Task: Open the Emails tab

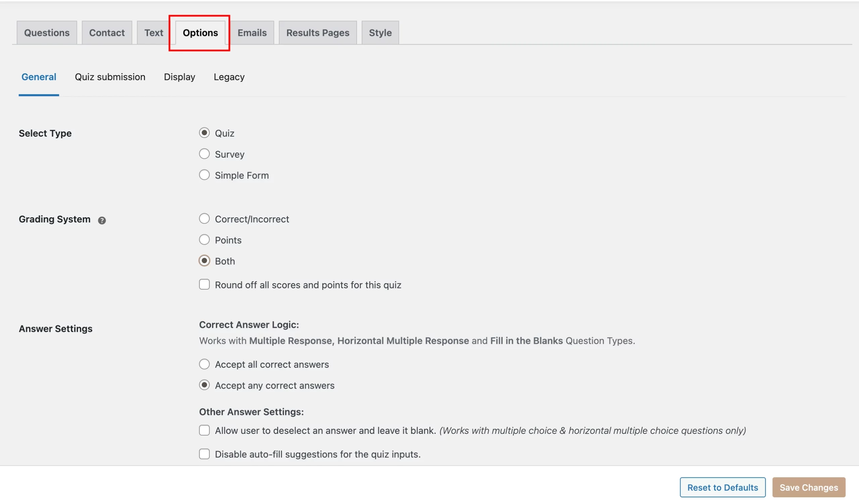Action: click(252, 32)
